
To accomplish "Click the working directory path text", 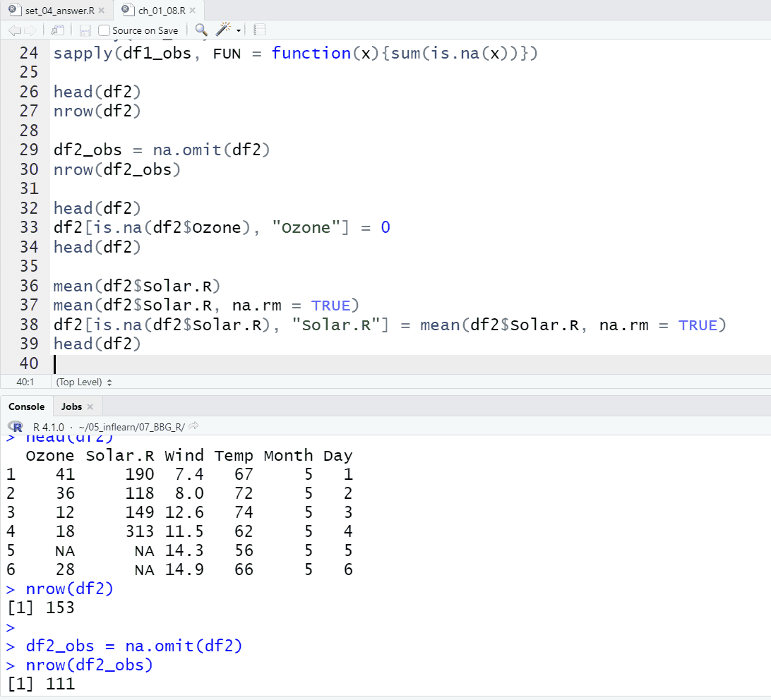I will (131, 427).
